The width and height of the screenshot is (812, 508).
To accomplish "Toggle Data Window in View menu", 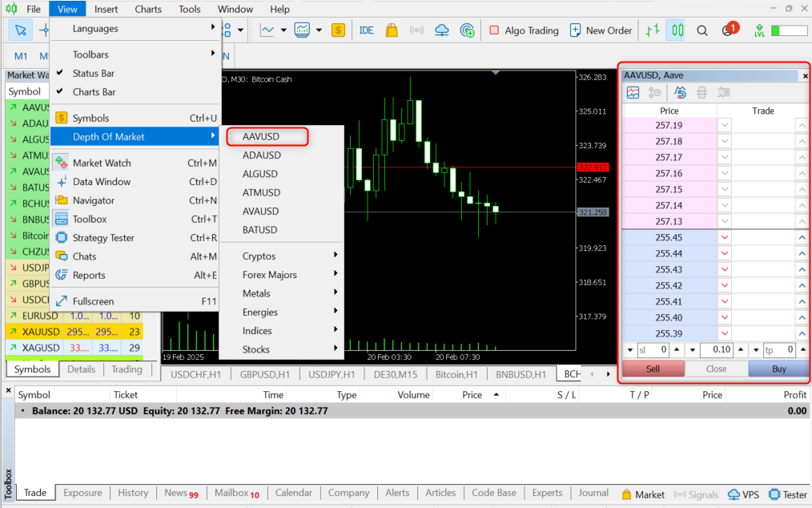I will point(135,181).
